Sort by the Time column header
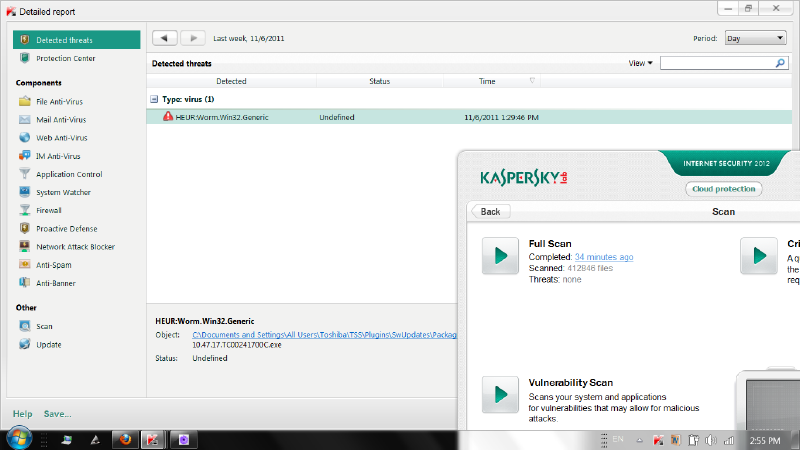This screenshot has height=450, width=800. point(492,81)
